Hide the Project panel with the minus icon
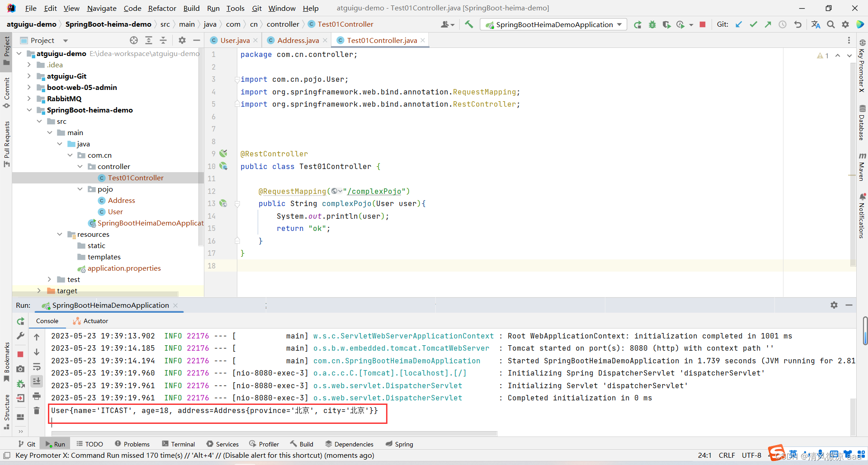868x465 pixels. 197,40
